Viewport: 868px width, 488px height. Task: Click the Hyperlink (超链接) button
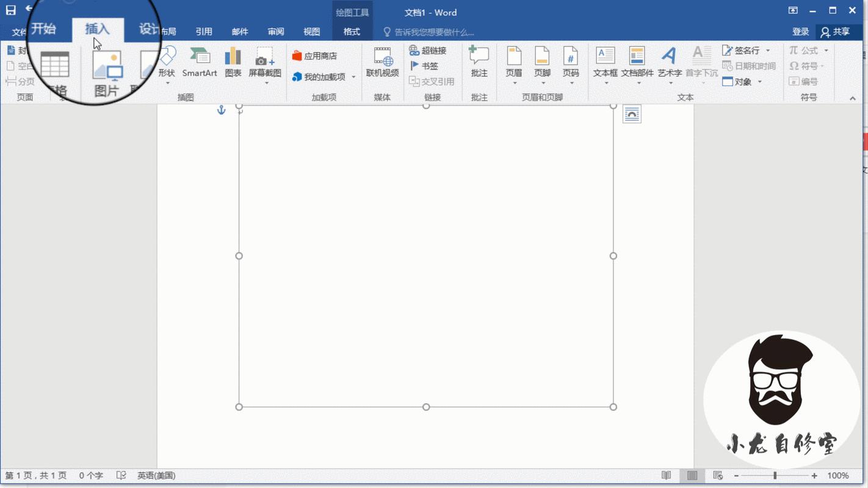(428, 51)
